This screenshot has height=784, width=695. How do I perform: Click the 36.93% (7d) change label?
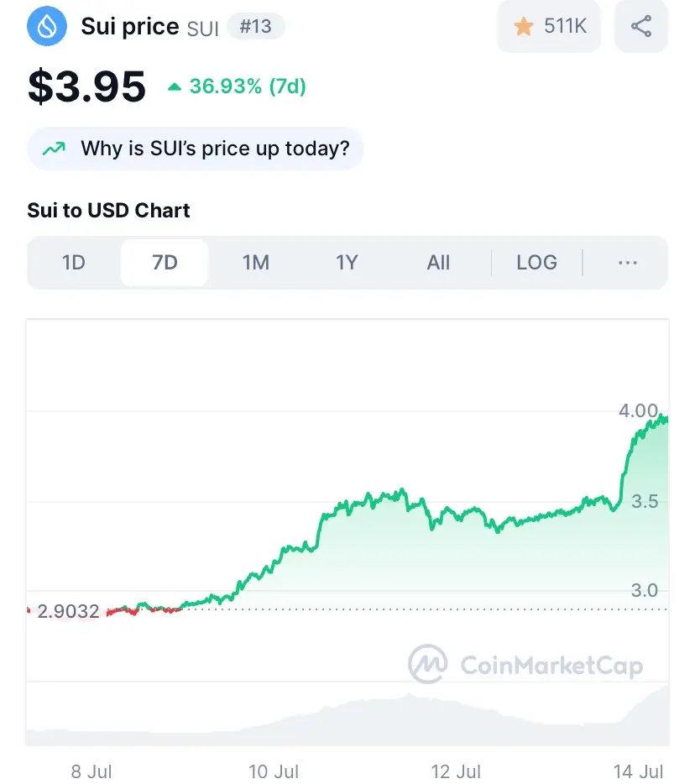248,86
